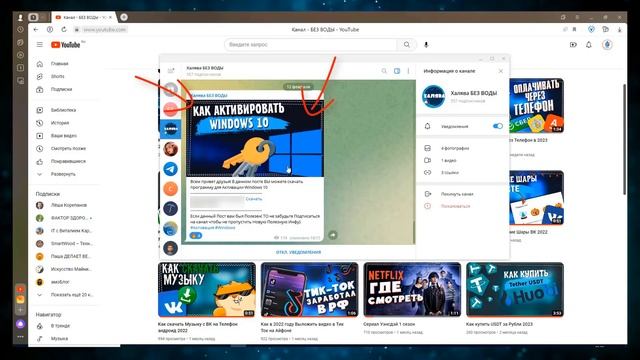Image resolution: width=640 pixels, height=360 pixels.
Task: Open YouTube notifications bell
Action: click(589, 44)
